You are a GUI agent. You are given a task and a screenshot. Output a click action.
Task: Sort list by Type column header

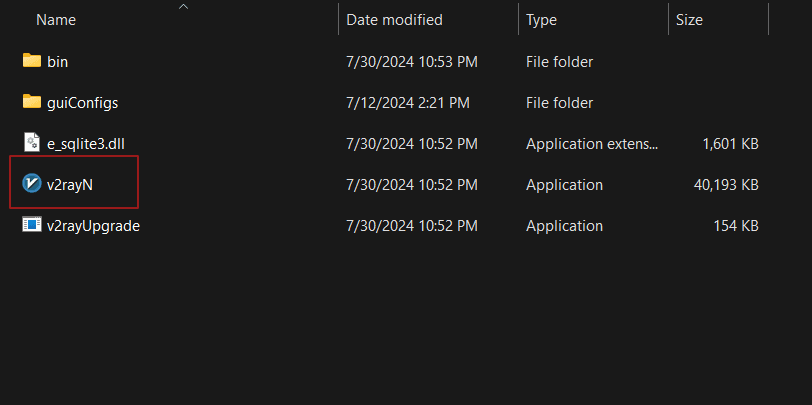click(x=542, y=20)
